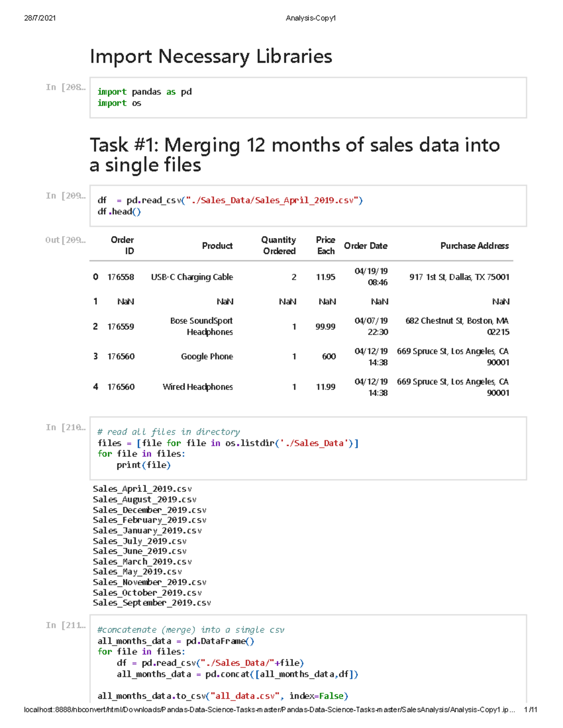The image size is (563, 728).
Task: Click the 'Import Necessary Libraries' heading
Action: click(x=211, y=57)
